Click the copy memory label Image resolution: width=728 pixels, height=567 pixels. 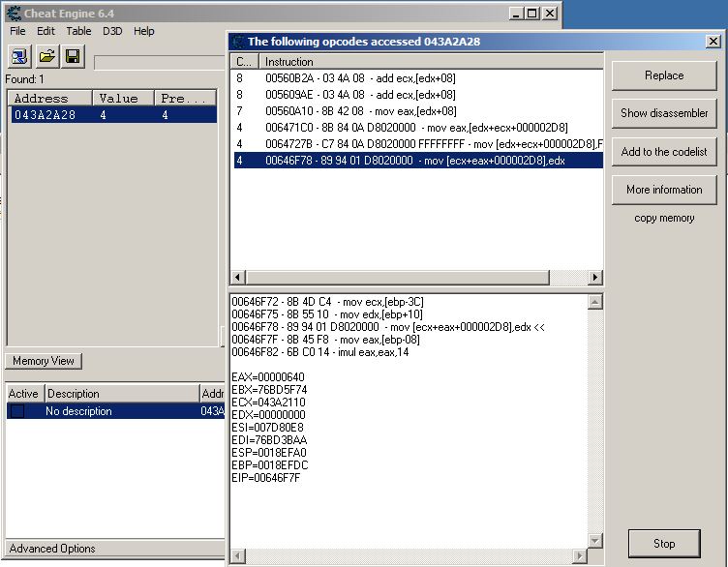coord(664,219)
